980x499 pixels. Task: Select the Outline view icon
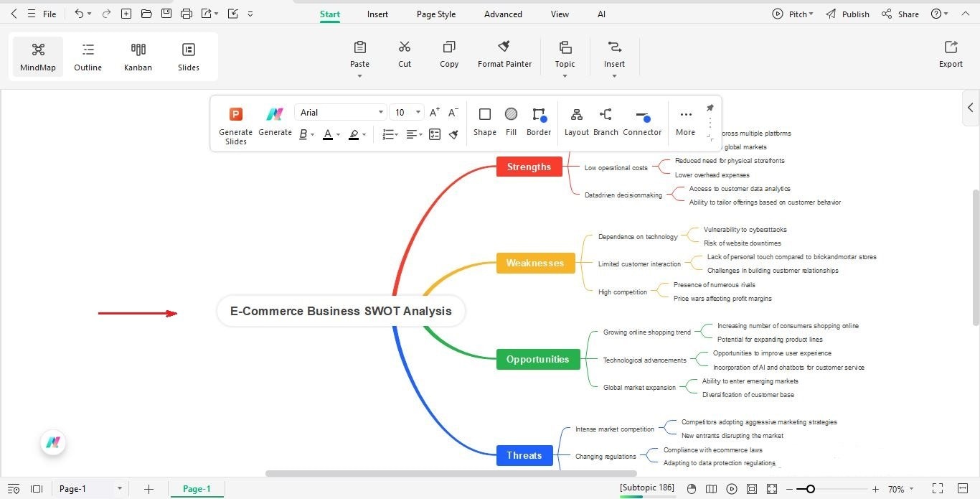pyautogui.click(x=88, y=56)
